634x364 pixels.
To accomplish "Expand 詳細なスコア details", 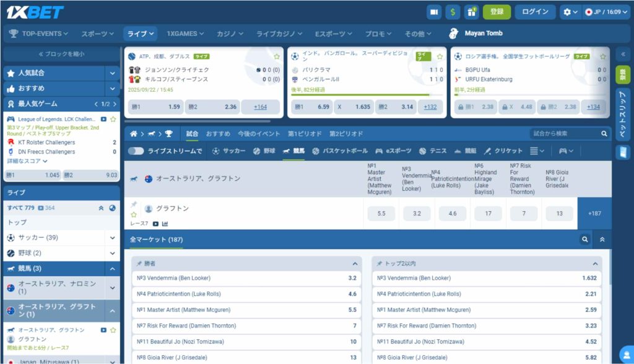I will (27, 161).
